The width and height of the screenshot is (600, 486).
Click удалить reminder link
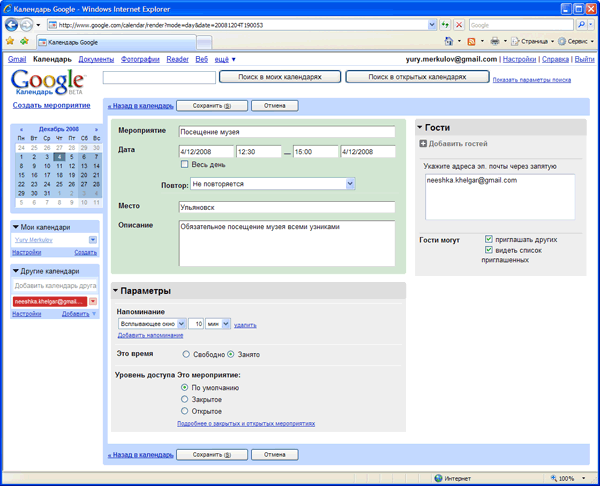(245, 325)
